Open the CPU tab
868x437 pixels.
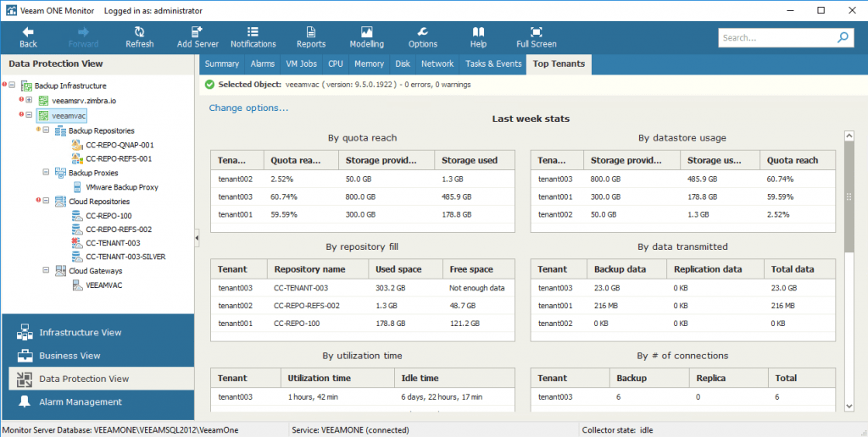point(336,64)
